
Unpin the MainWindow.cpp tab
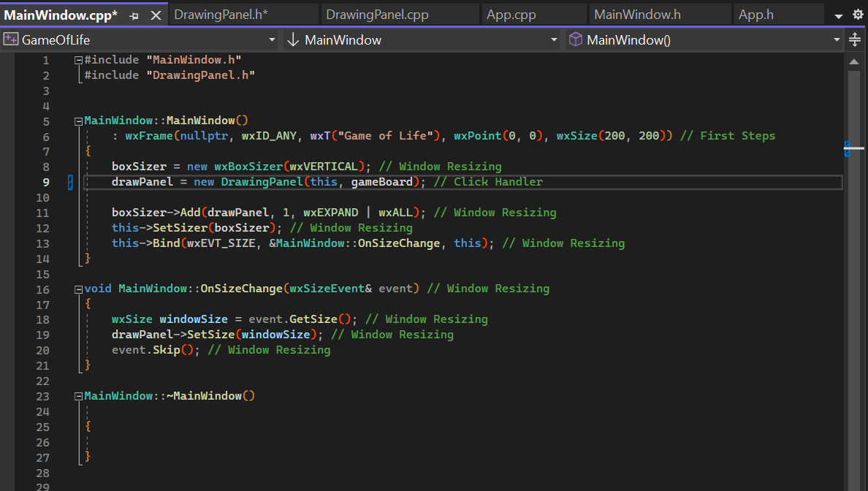(x=133, y=14)
